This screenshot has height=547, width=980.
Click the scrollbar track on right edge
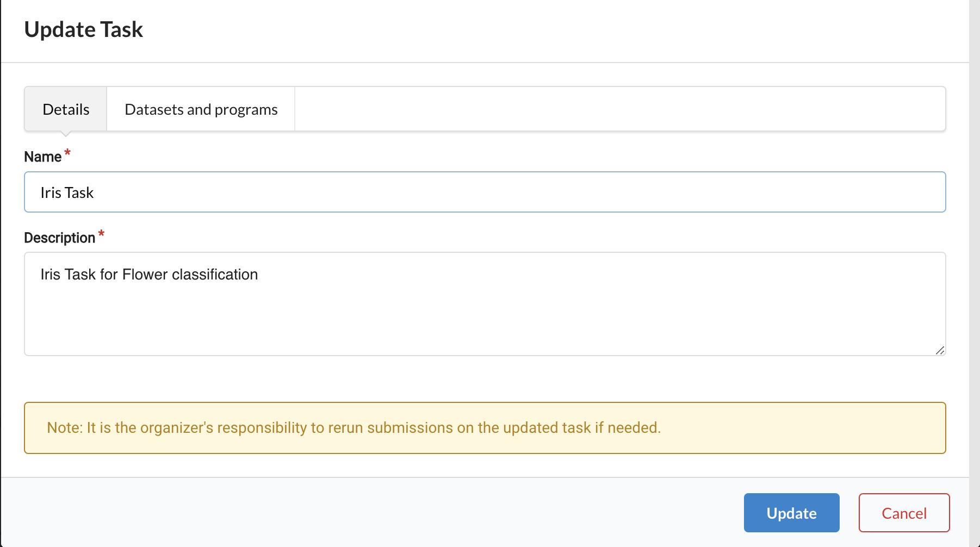[x=974, y=272]
